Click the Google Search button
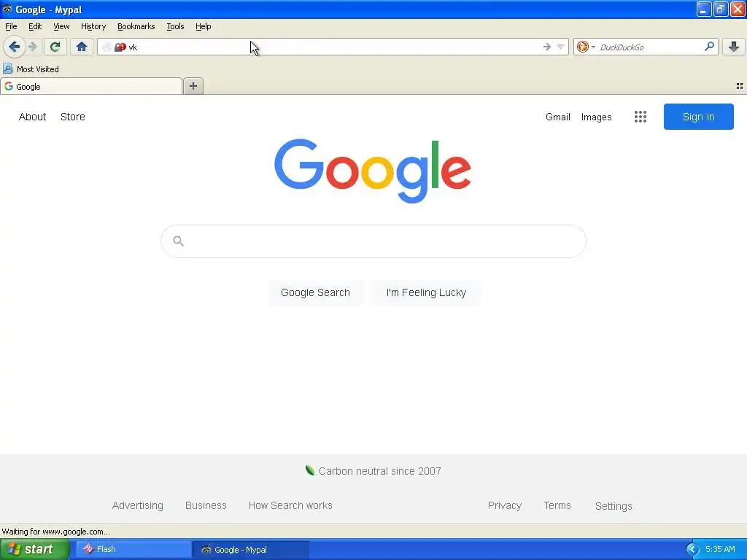747x560 pixels. point(315,292)
